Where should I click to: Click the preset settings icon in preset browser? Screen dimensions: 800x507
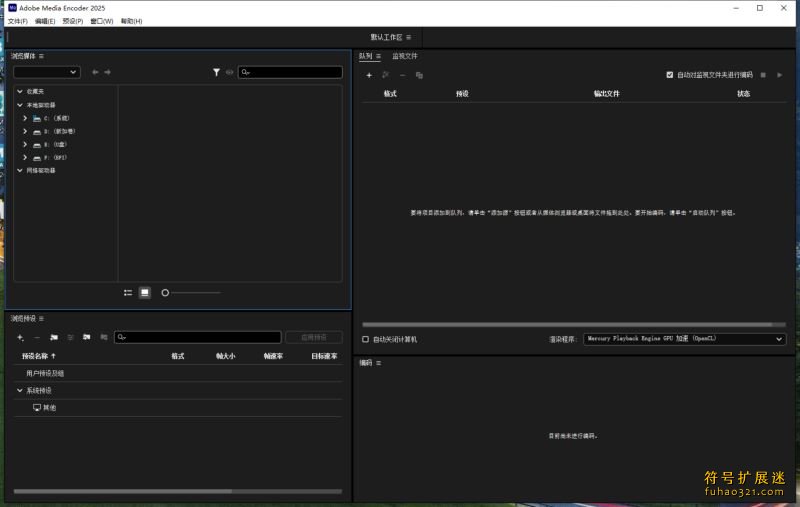tap(70, 337)
